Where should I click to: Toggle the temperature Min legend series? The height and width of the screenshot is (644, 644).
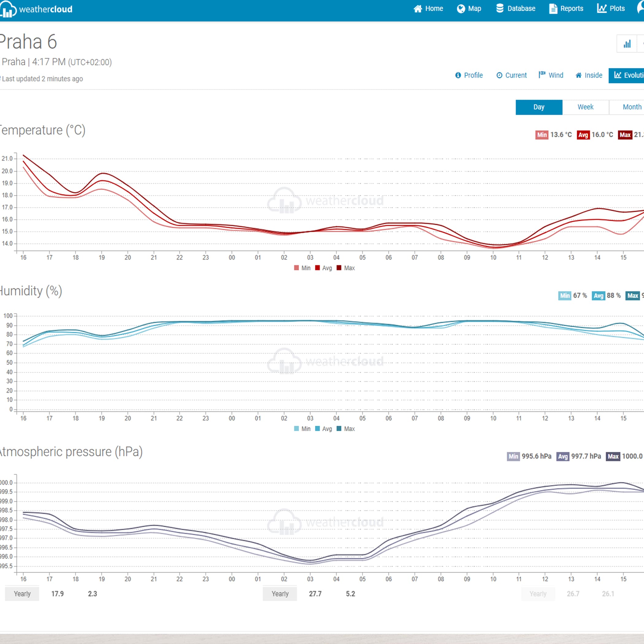(x=302, y=268)
